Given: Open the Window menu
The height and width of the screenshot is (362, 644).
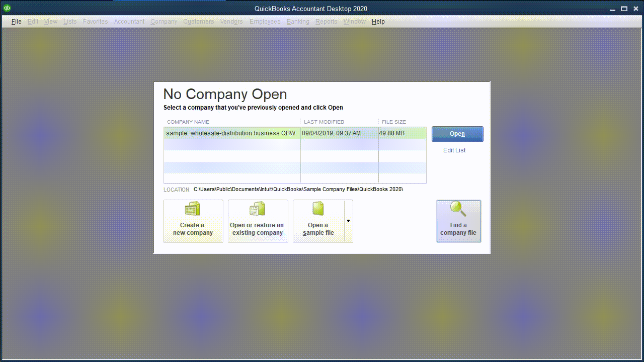Looking at the screenshot, I should pyautogui.click(x=354, y=22).
